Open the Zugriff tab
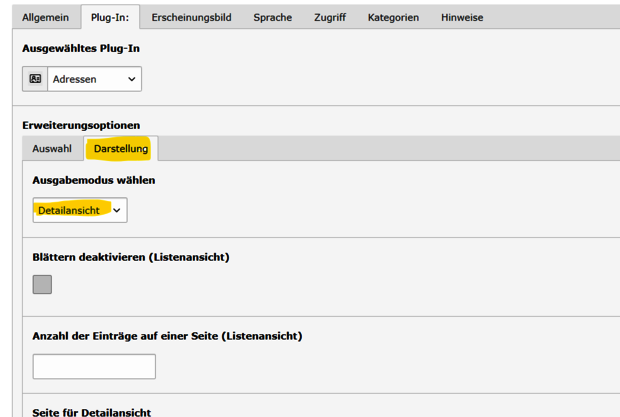620x417 pixels. [331, 18]
